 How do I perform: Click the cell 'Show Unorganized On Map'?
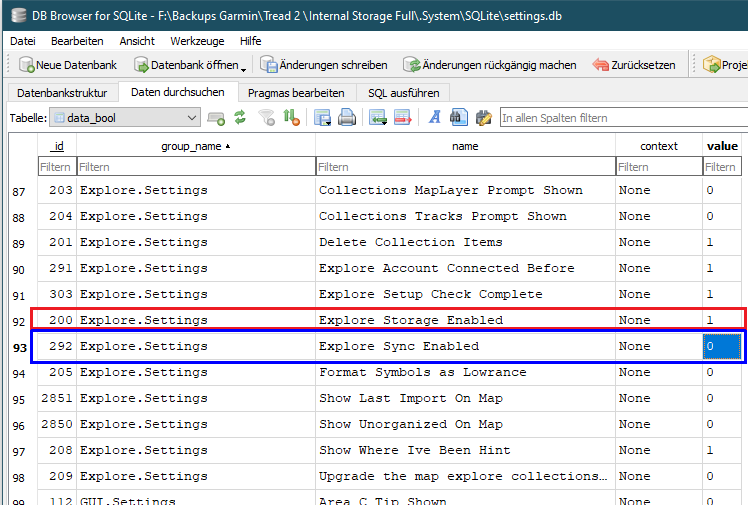pos(465,424)
